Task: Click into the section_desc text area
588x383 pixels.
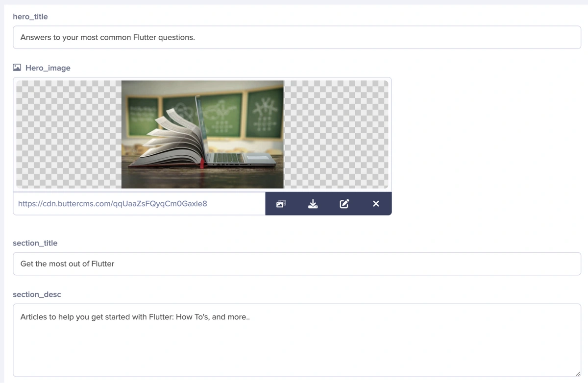Action: tap(297, 340)
